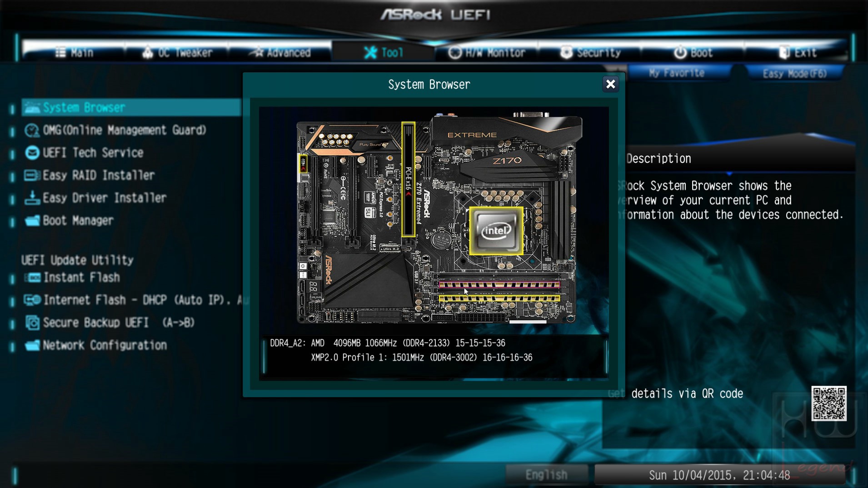Screen dimensions: 868x488
Task: Click the OMG clock icon
Action: (32, 130)
